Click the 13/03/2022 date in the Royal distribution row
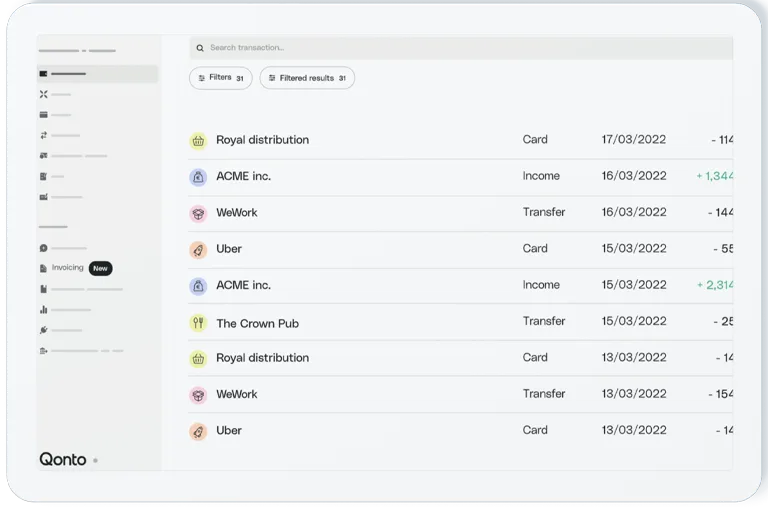The image size is (768, 507). pos(634,357)
